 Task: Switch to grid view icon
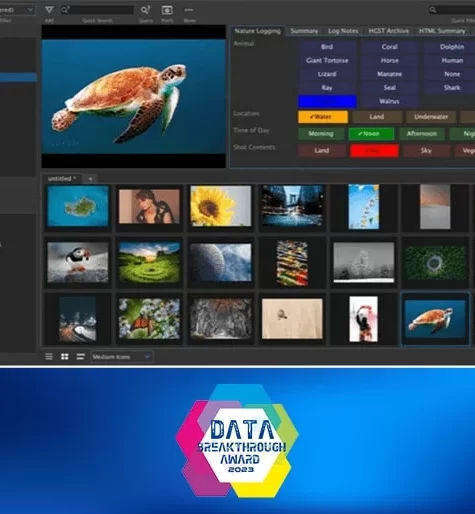coord(65,357)
